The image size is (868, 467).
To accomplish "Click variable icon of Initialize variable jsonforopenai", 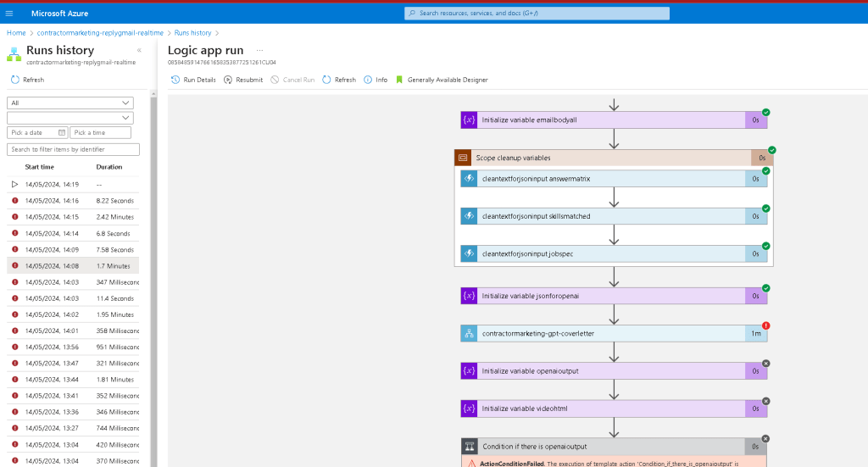I will pyautogui.click(x=469, y=296).
